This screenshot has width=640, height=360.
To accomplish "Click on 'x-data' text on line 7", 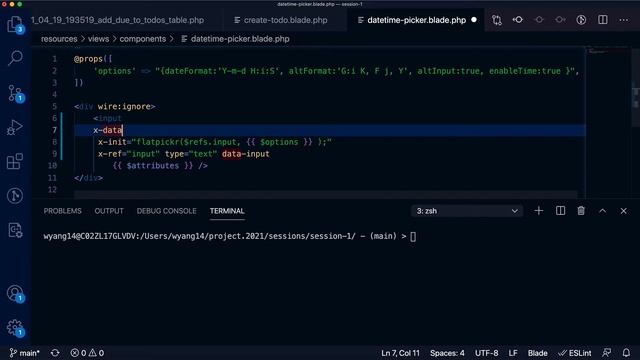I will (108, 130).
